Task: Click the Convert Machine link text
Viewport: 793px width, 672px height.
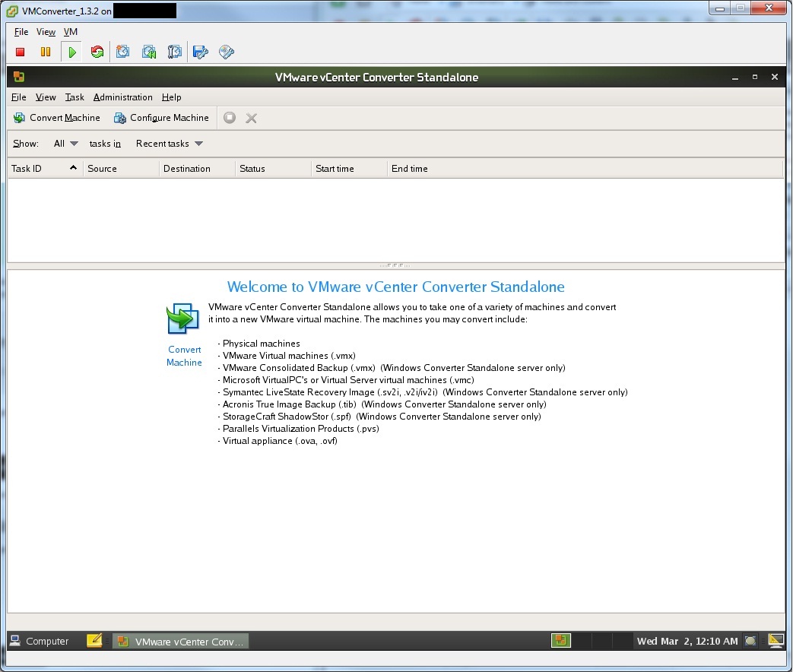Action: tap(184, 356)
